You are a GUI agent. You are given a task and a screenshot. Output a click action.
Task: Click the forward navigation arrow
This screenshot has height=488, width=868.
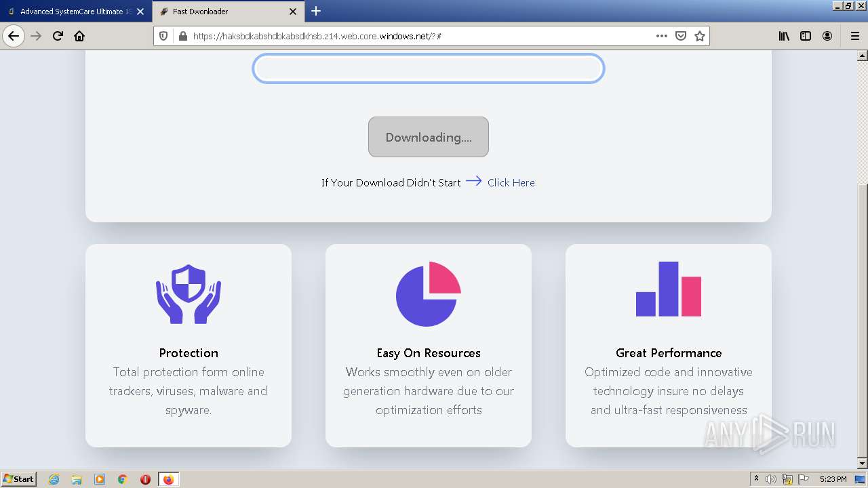tap(36, 36)
